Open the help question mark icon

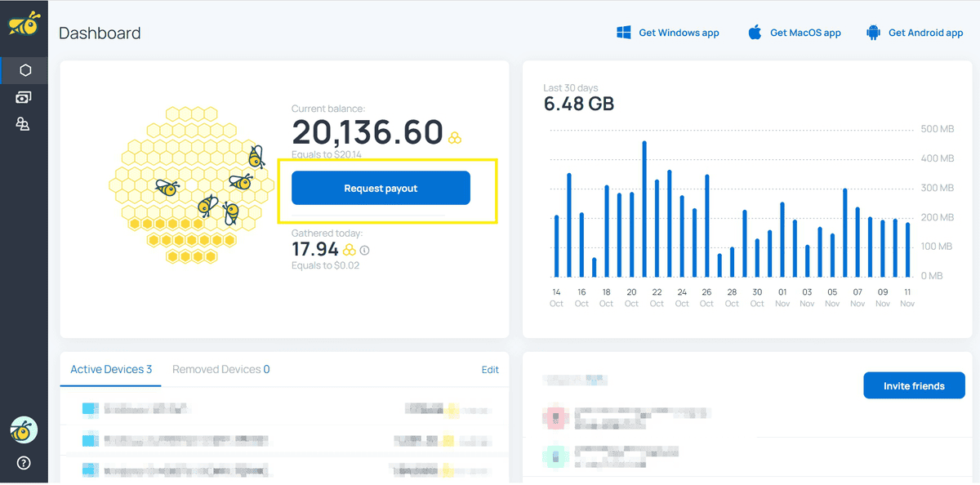point(24,463)
